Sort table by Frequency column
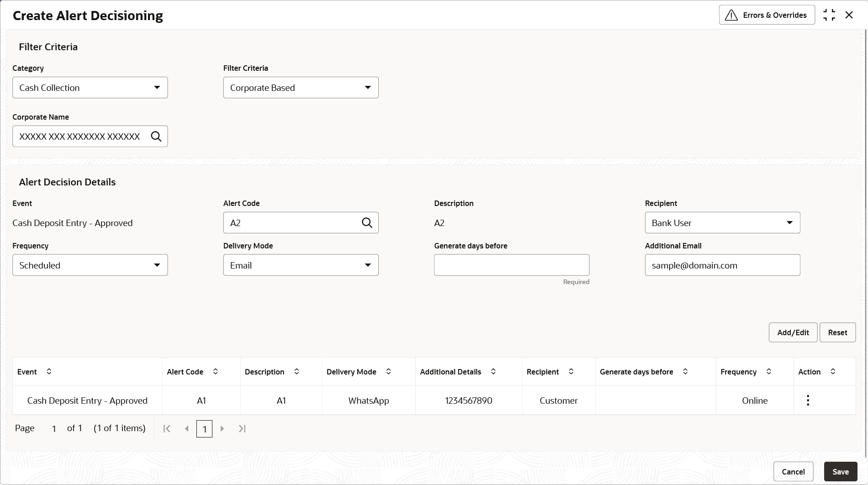This screenshot has width=868, height=485. [769, 371]
